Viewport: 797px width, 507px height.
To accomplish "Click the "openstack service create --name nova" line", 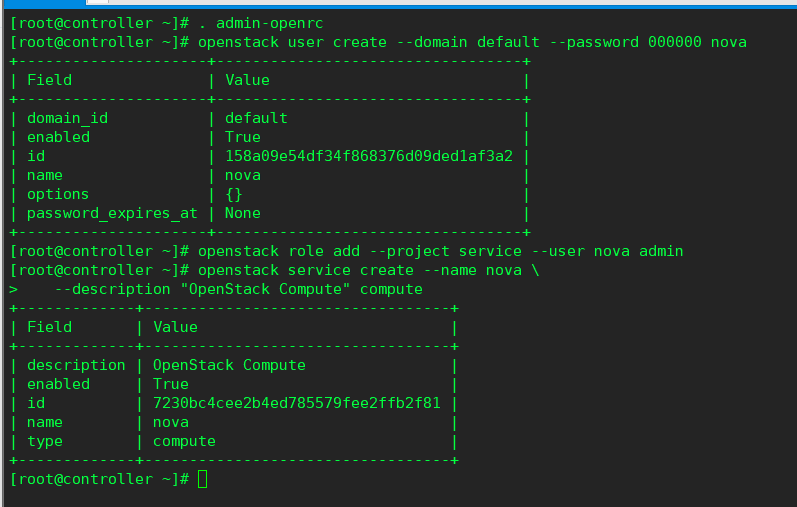I will point(368,270).
